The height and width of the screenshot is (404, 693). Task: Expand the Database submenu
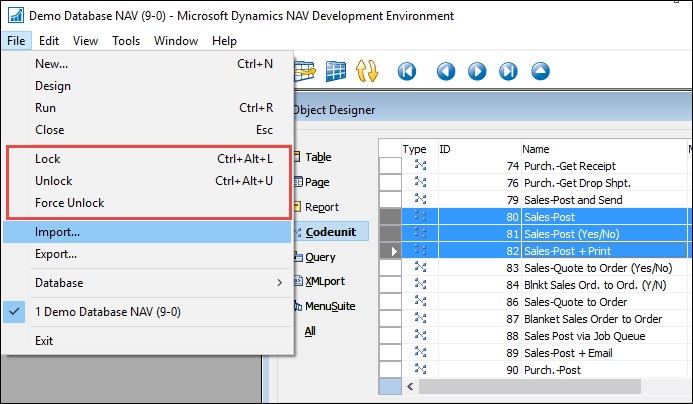148,283
